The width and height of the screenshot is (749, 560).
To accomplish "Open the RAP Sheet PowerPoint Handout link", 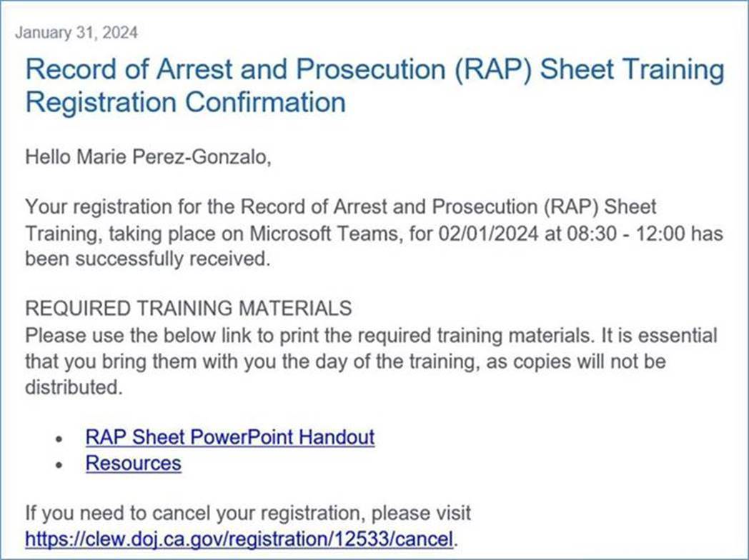I will pyautogui.click(x=229, y=436).
